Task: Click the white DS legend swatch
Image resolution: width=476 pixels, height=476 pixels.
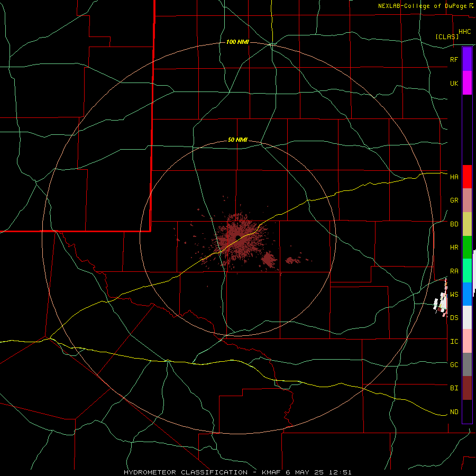Action: coord(467,317)
